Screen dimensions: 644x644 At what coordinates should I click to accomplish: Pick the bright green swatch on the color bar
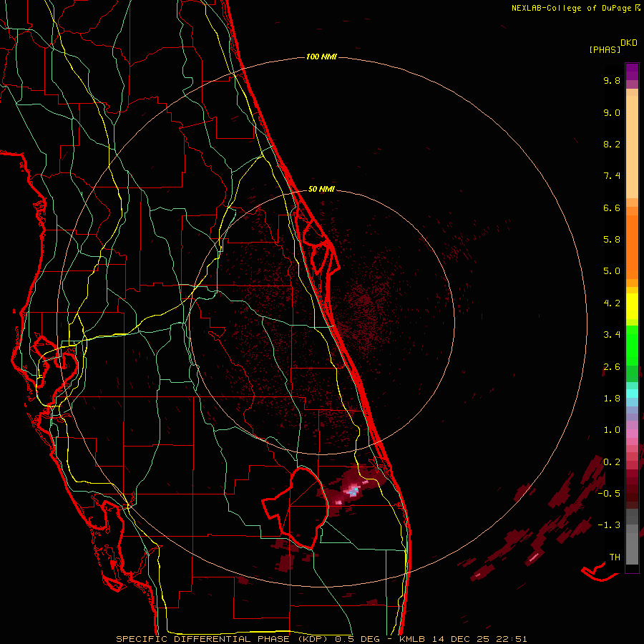point(632,345)
